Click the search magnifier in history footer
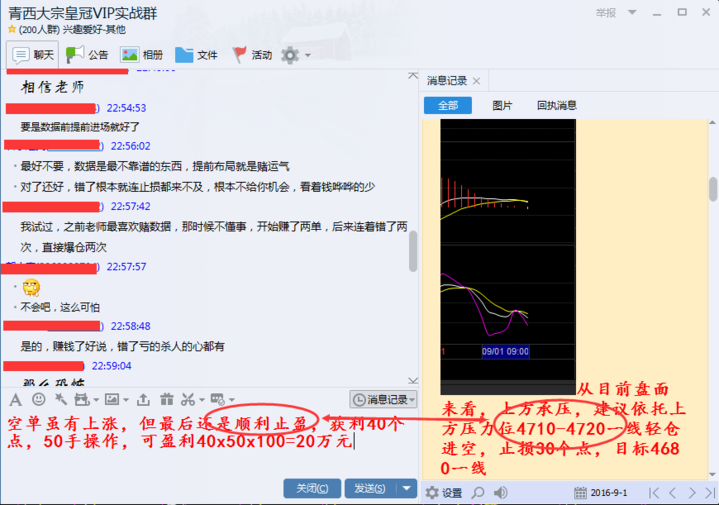Viewport: 719px width, 505px height. pyautogui.click(x=478, y=493)
